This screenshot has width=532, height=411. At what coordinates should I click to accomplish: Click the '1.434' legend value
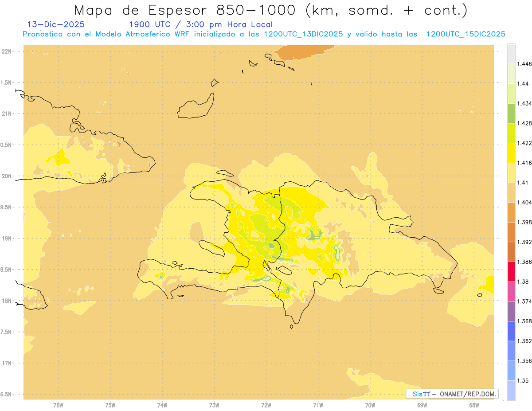coord(524,103)
